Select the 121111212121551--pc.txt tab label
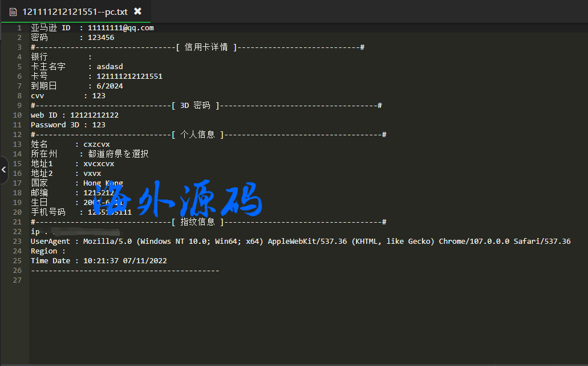This screenshot has height=366, width=588. coord(74,11)
